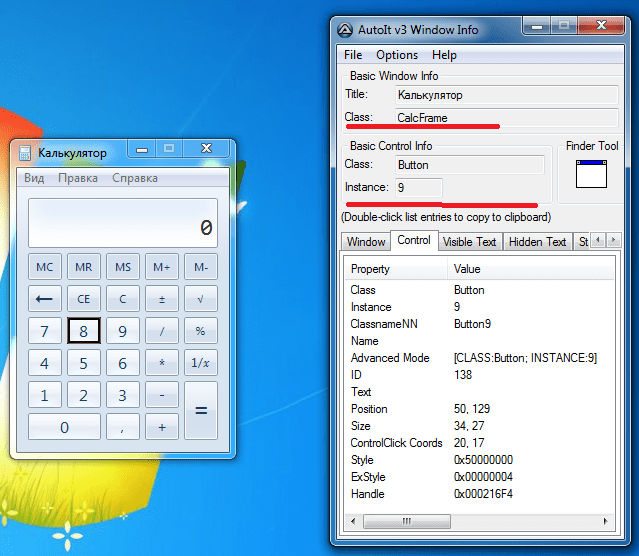The width and height of the screenshot is (639, 556).
Task: Click the Property column header
Action: (x=396, y=269)
